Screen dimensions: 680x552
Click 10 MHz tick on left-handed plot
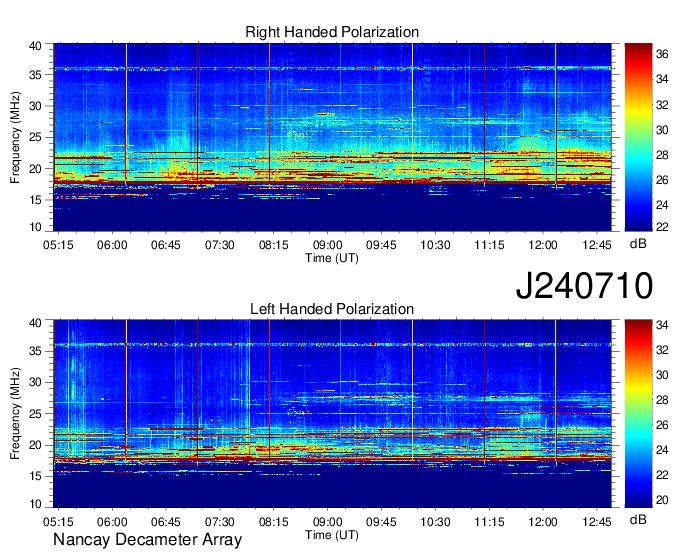coord(36,503)
